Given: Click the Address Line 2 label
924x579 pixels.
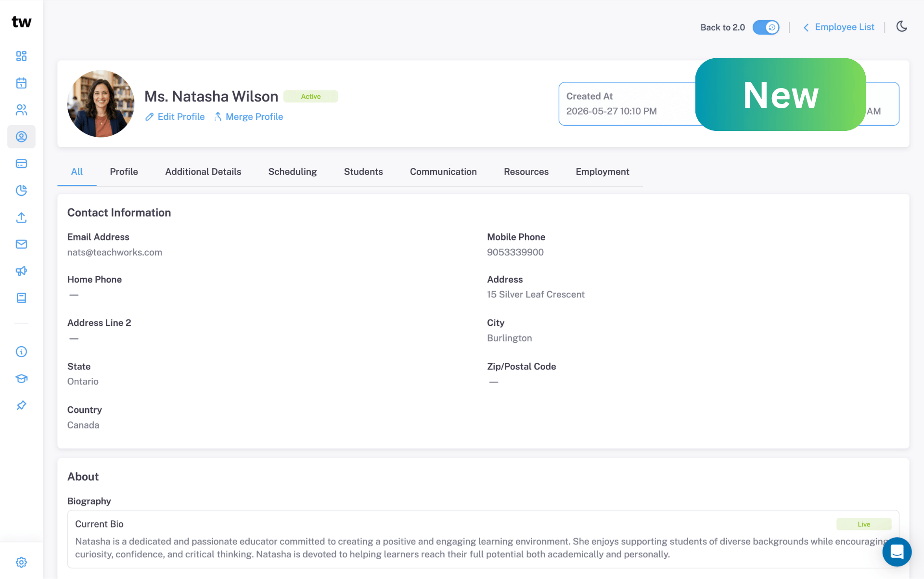Looking at the screenshot, I should click(x=99, y=323).
